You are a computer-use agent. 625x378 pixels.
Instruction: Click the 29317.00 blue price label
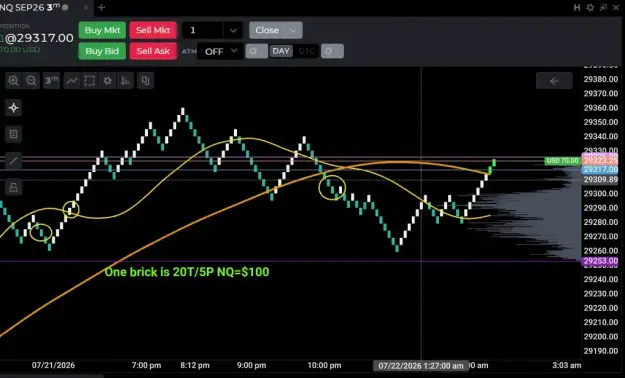(x=600, y=170)
